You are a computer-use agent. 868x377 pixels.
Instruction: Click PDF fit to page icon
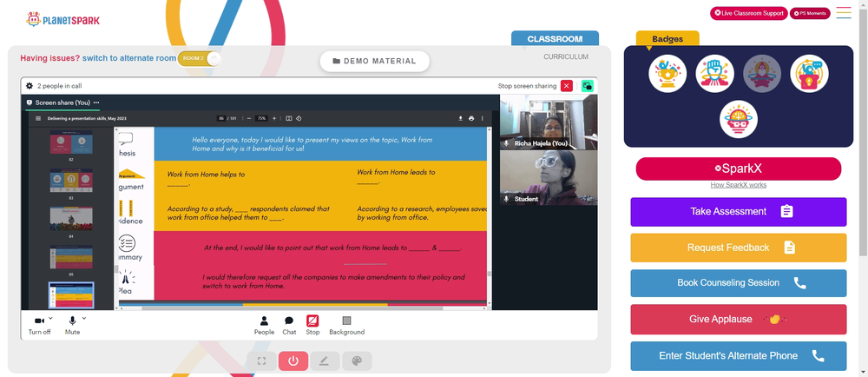point(288,118)
